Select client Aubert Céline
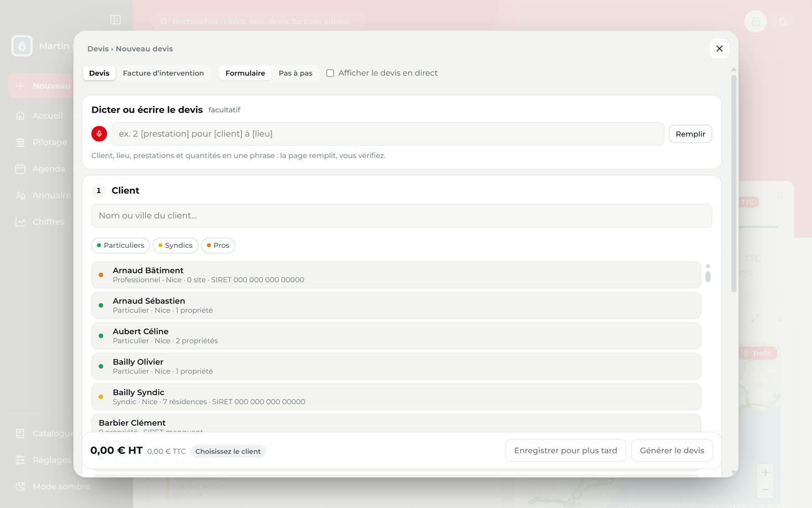Image resolution: width=812 pixels, height=508 pixels. (396, 336)
